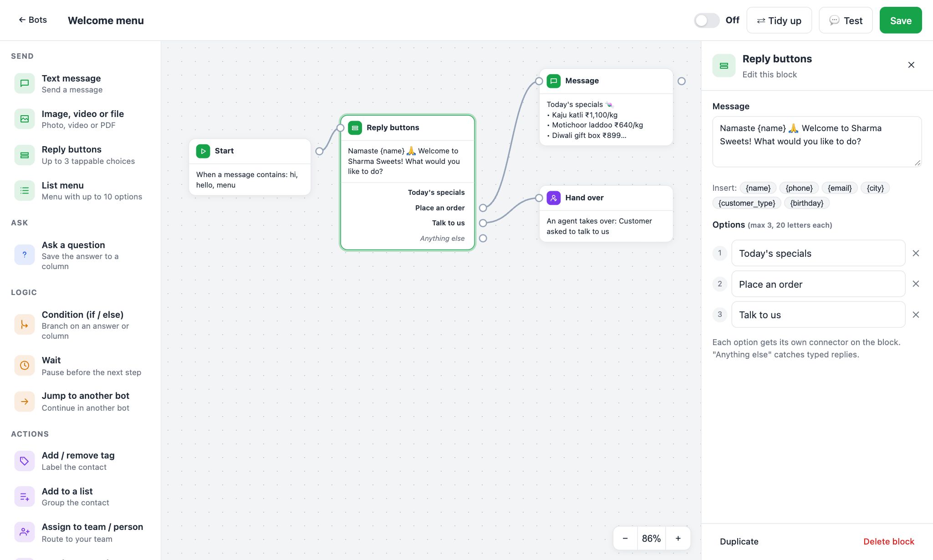Go back to Bots
933x560 pixels.
[32, 20]
